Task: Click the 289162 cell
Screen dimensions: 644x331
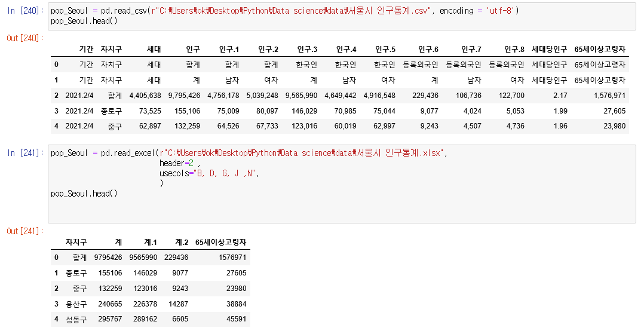Action: [x=145, y=319]
